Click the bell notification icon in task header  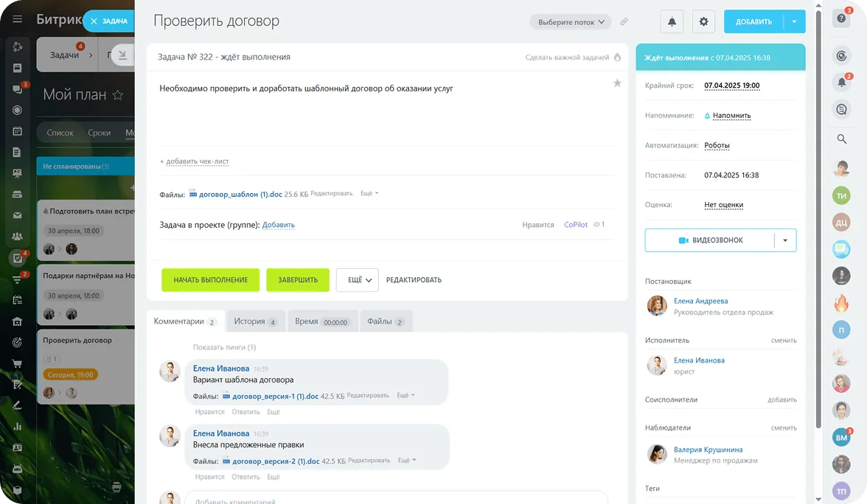(672, 22)
